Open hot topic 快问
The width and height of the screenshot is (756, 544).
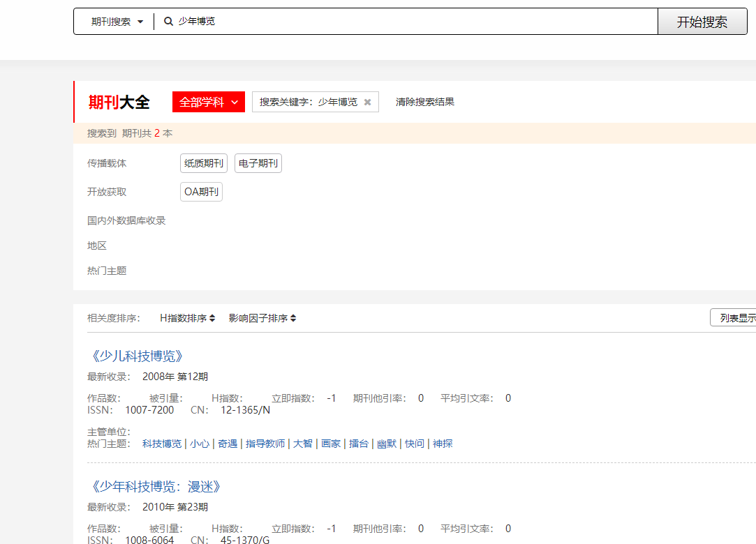click(x=415, y=444)
